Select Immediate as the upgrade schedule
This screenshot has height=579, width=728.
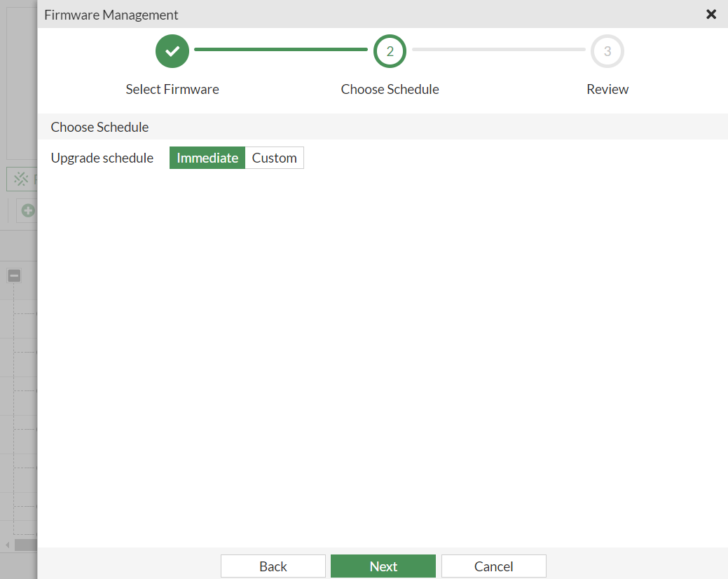[x=207, y=158]
